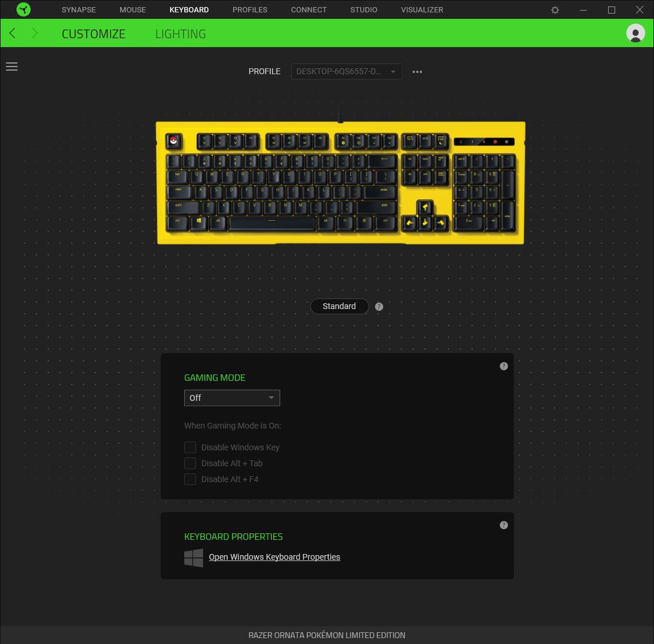Select the enter key in the main block
654x644 pixels.
coord(380,191)
